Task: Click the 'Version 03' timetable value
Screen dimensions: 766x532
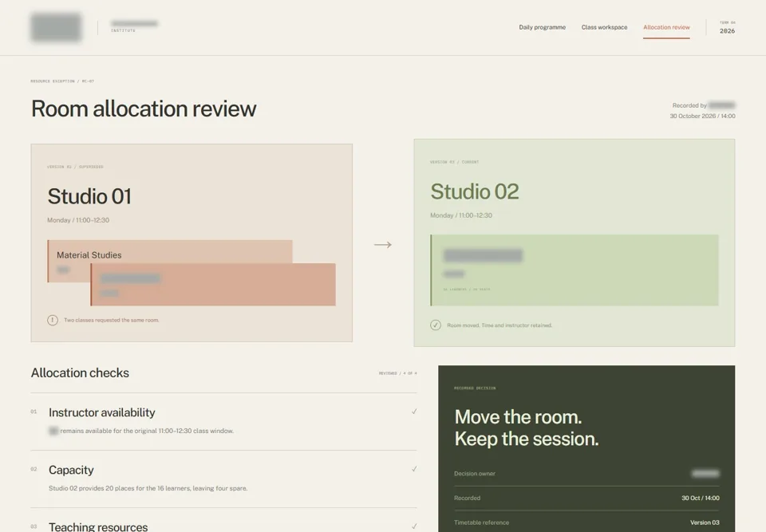Action: pyautogui.click(x=705, y=522)
